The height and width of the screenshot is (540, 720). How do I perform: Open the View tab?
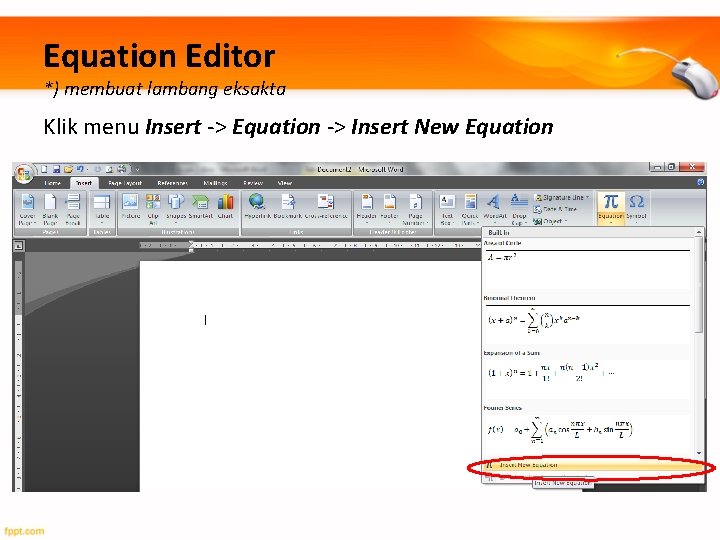[285, 183]
